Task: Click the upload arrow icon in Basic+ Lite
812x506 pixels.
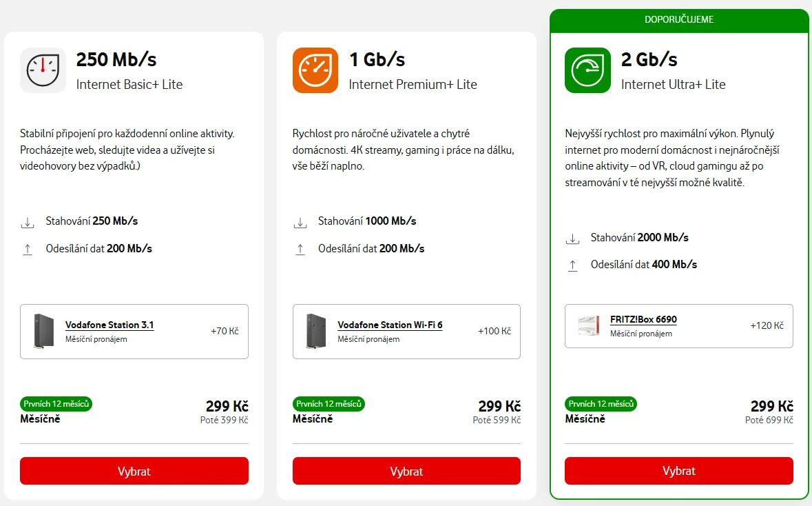Action: point(28,250)
